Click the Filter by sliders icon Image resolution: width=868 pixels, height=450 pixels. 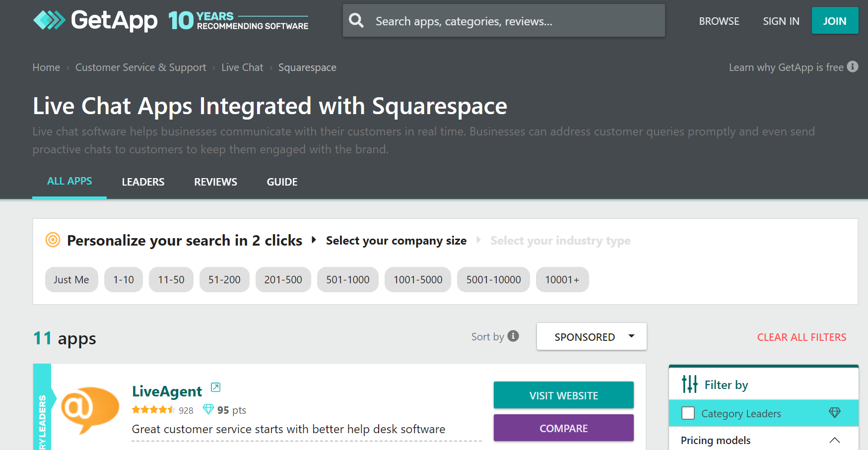click(x=690, y=384)
